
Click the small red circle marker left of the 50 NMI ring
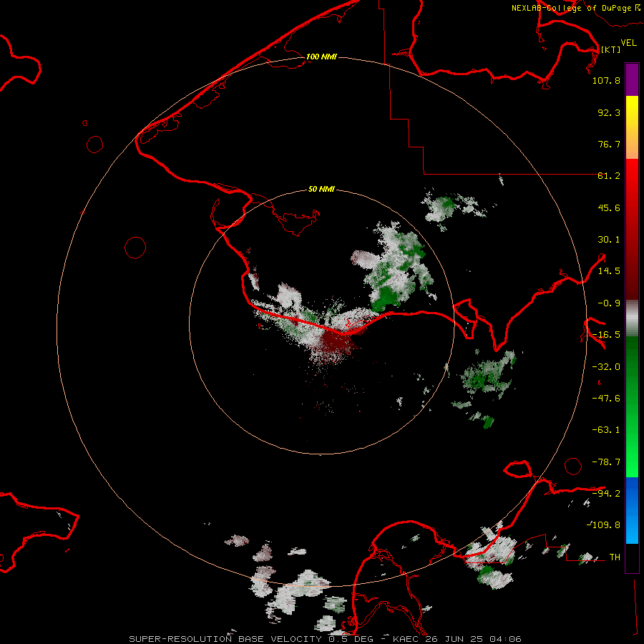point(135,248)
